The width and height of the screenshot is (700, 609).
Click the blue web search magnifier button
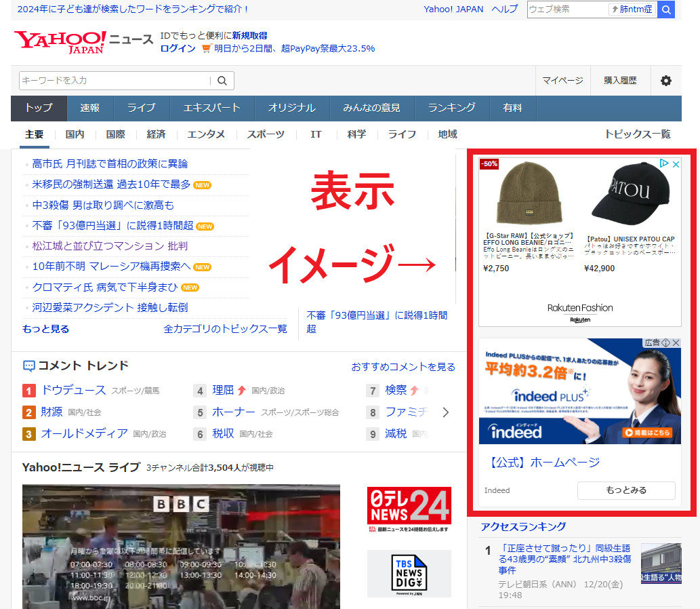[665, 9]
